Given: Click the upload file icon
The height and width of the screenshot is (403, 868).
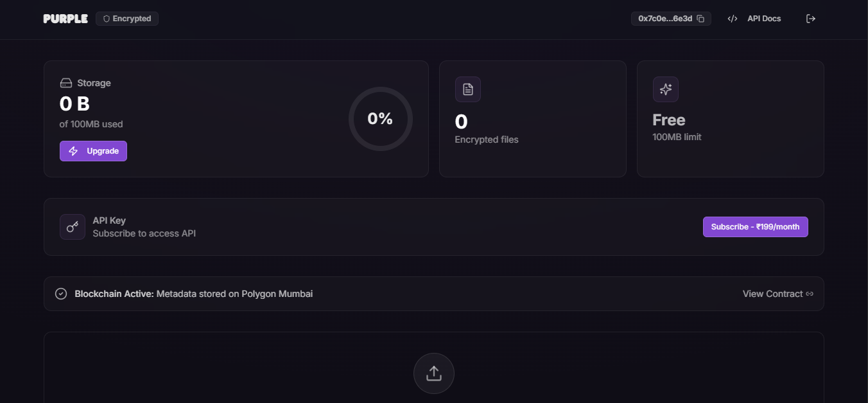Looking at the screenshot, I should click(433, 373).
